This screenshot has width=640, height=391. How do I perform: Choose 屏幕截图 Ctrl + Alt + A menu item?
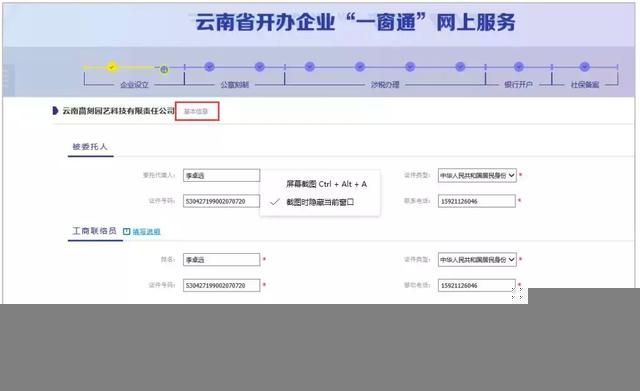click(x=320, y=184)
